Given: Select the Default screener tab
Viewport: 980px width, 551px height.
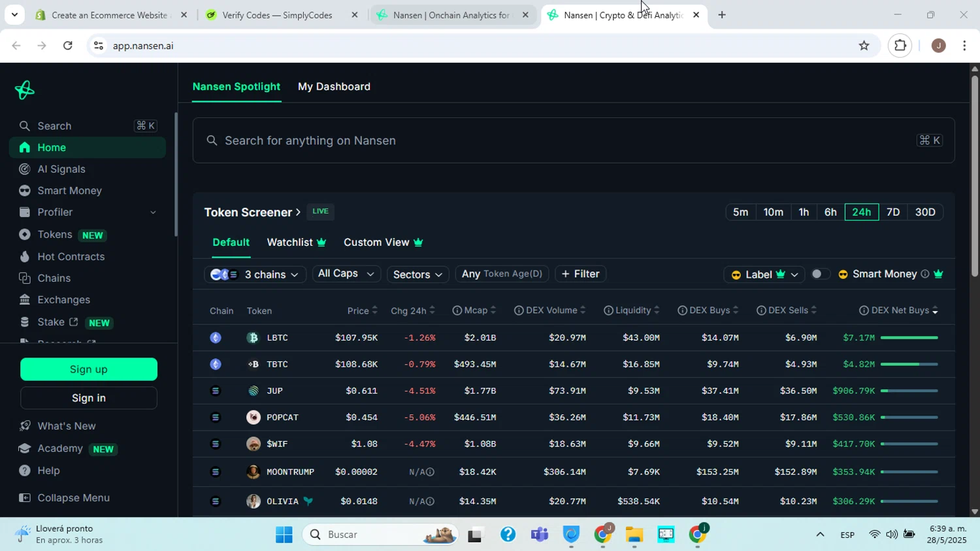Looking at the screenshot, I should (231, 242).
